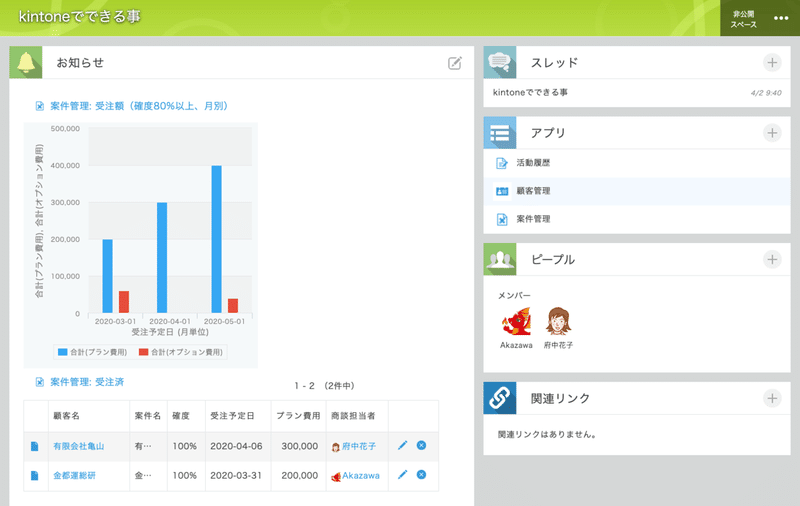Click the 活動履歴 app icon

(x=502, y=163)
